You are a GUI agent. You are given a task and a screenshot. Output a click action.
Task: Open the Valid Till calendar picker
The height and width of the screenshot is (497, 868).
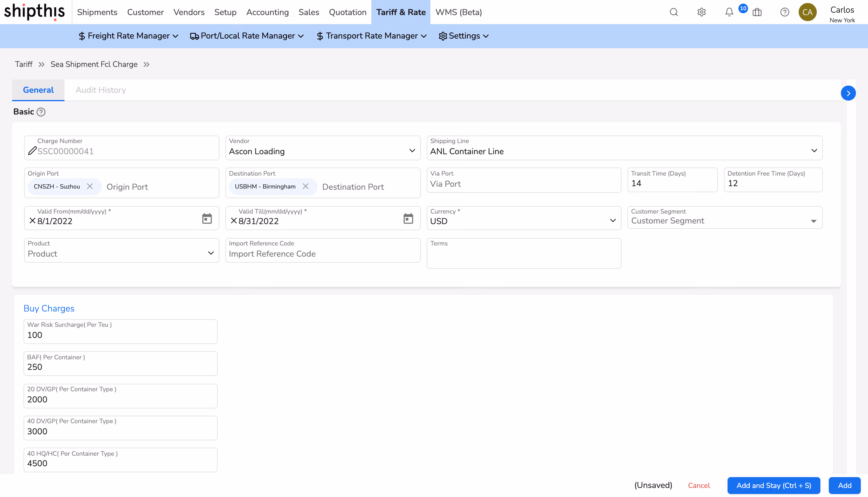pos(408,218)
